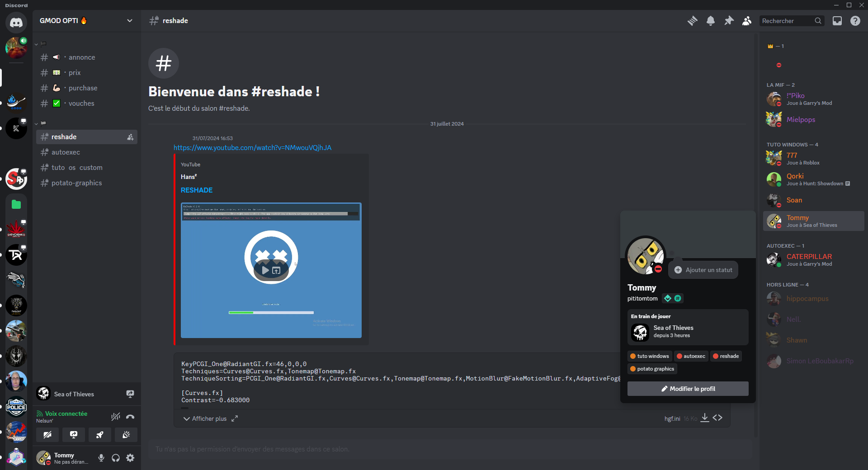Open user settings gear icon
The width and height of the screenshot is (868, 470).
point(130,458)
